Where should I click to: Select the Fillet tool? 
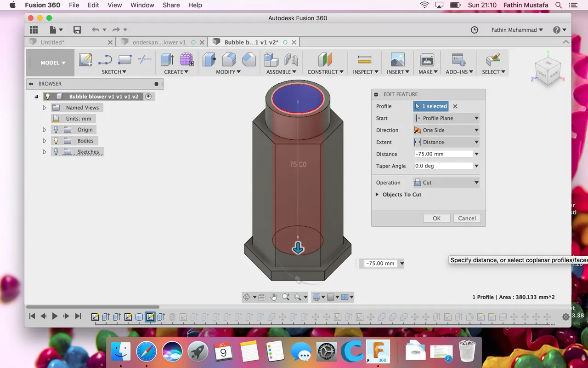(229, 59)
